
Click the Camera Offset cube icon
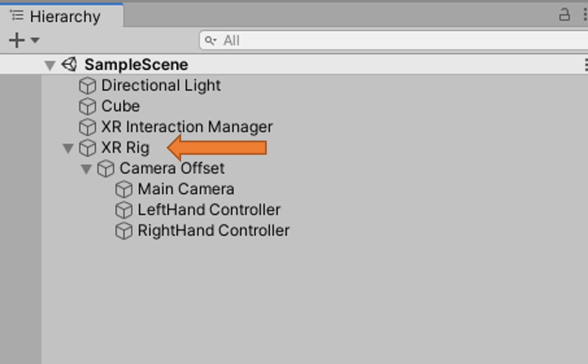[106, 169]
